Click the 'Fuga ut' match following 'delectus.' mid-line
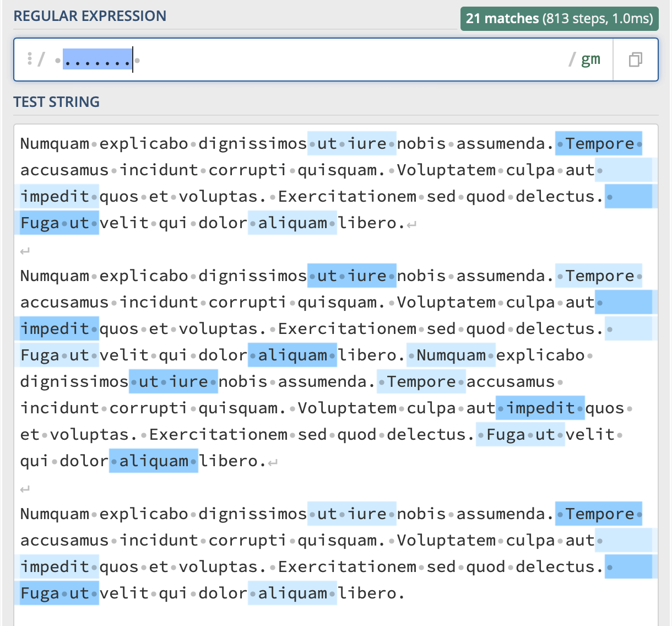Image resolution: width=672 pixels, height=626 pixels. 521,435
